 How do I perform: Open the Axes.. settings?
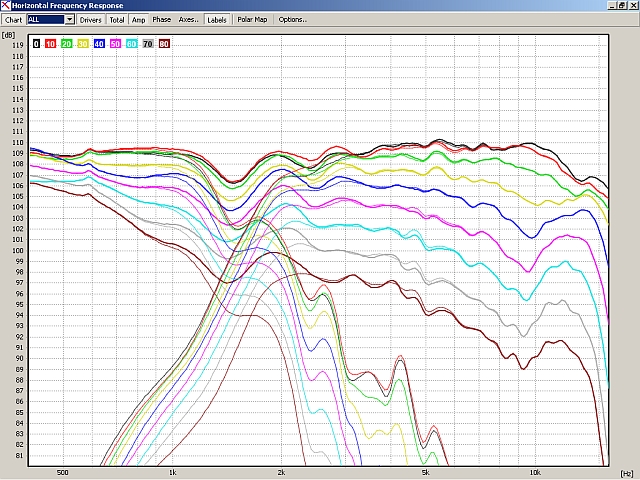click(x=189, y=20)
